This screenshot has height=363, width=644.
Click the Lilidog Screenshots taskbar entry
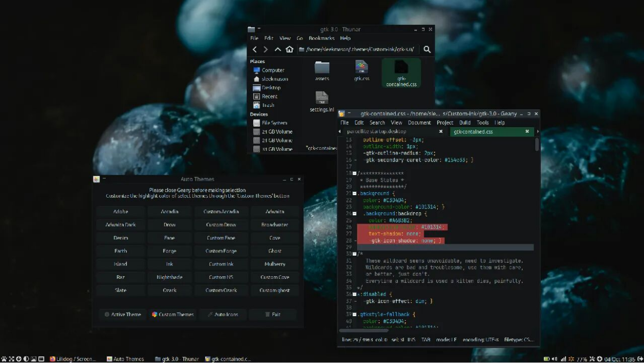pos(73,359)
